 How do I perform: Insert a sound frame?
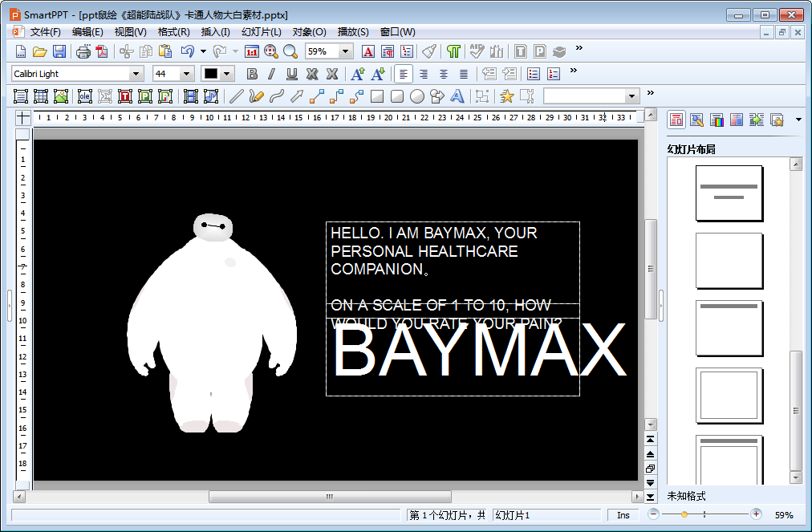point(211,95)
